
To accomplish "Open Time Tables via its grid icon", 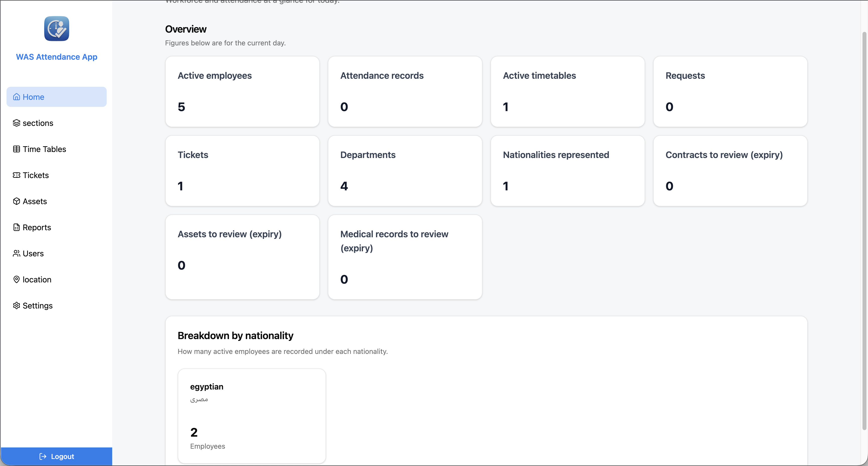I will 17,149.
